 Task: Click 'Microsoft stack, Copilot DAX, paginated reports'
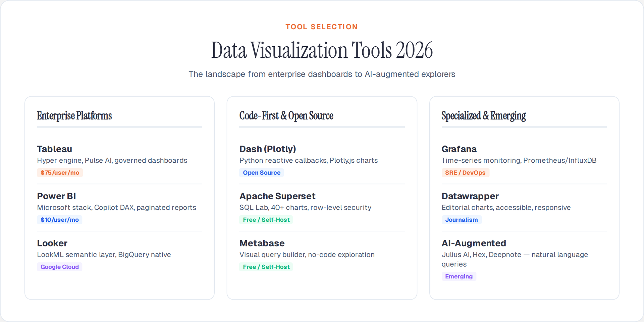[x=116, y=208]
